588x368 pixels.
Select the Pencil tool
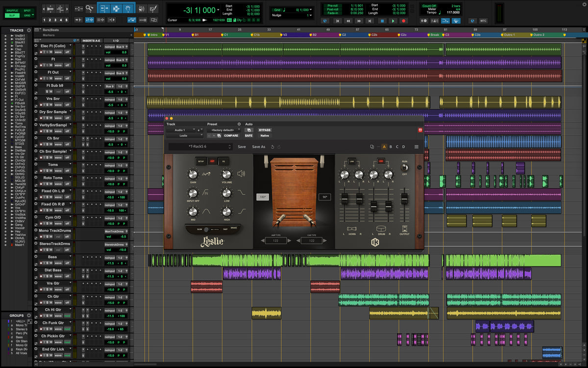coord(153,8)
